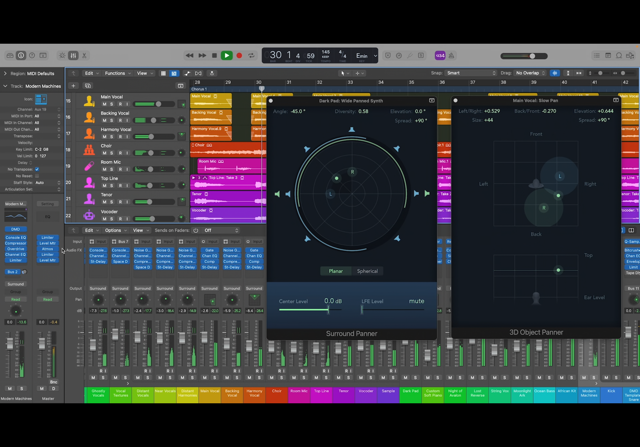Image resolution: width=640 pixels, height=447 pixels.
Task: Solo the Room Mic track
Action: pyautogui.click(x=112, y=169)
